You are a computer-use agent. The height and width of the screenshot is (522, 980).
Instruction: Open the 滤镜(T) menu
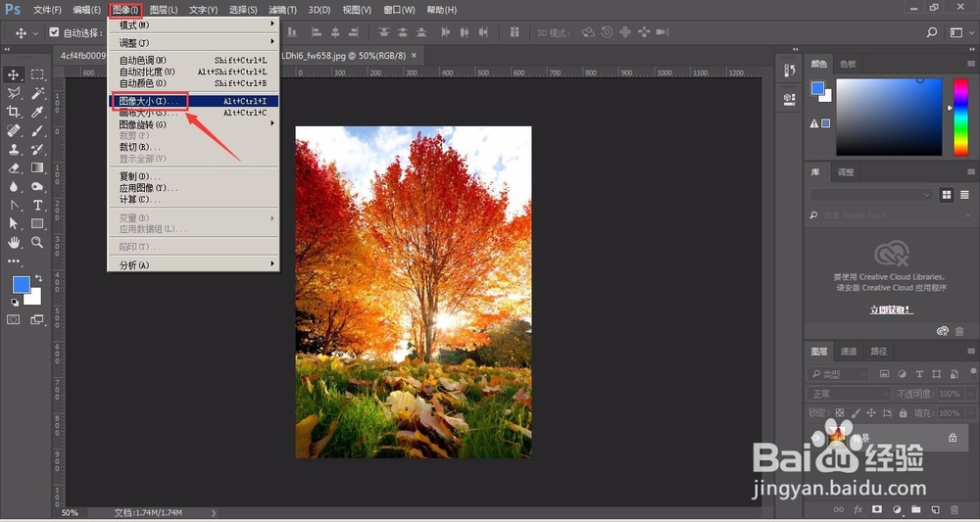284,10
